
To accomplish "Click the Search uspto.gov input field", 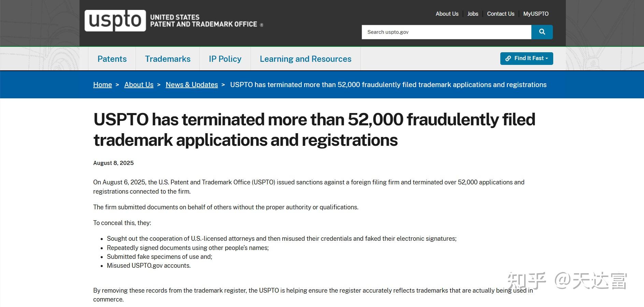I will tap(446, 32).
